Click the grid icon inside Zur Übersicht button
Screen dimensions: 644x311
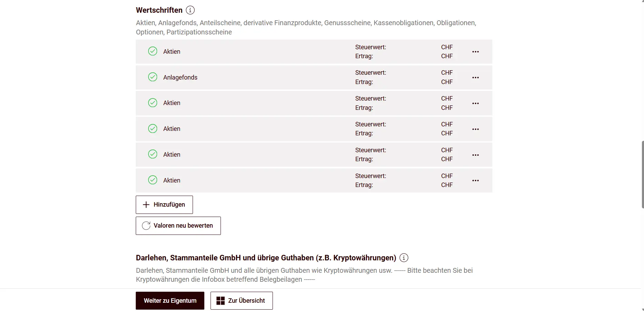(x=221, y=300)
